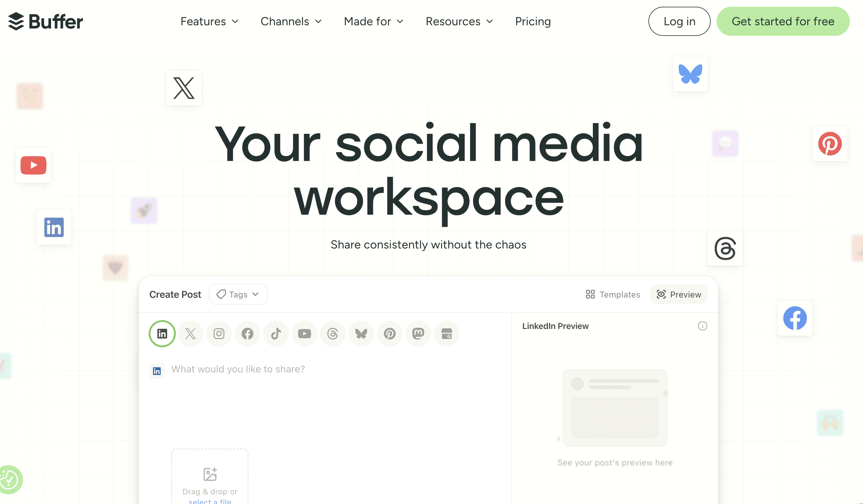The image size is (863, 504).
Task: Select the YouTube channel in composer
Action: point(304,333)
